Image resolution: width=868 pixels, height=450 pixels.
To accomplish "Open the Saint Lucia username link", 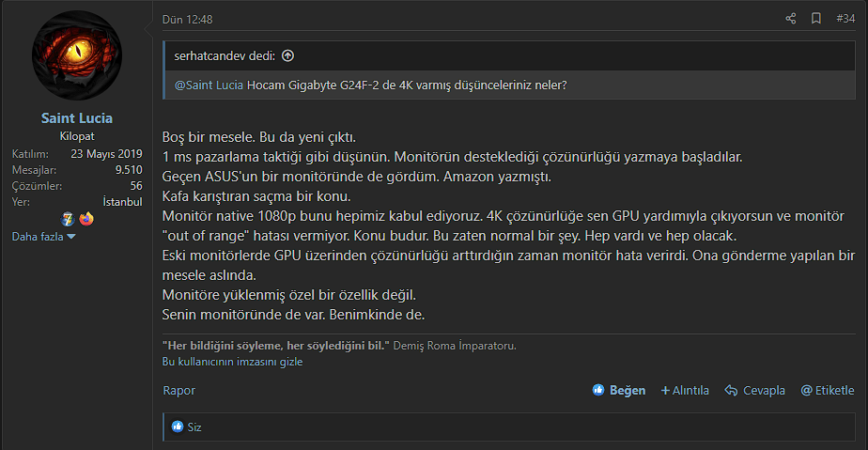I will click(77, 118).
